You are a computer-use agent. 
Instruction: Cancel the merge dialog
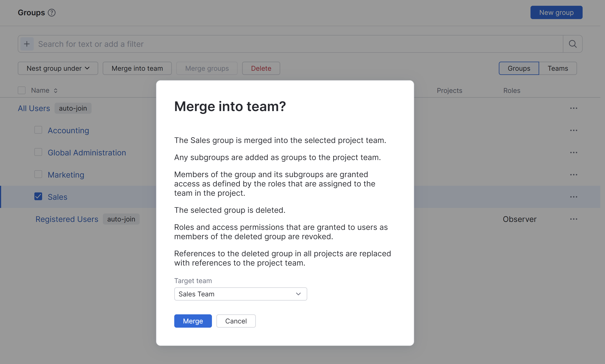point(236,321)
